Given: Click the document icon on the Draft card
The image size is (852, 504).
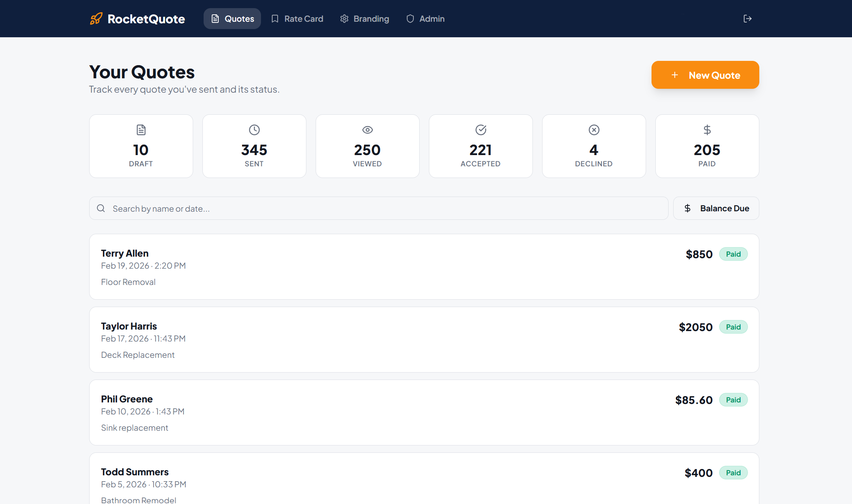Looking at the screenshot, I should point(140,130).
